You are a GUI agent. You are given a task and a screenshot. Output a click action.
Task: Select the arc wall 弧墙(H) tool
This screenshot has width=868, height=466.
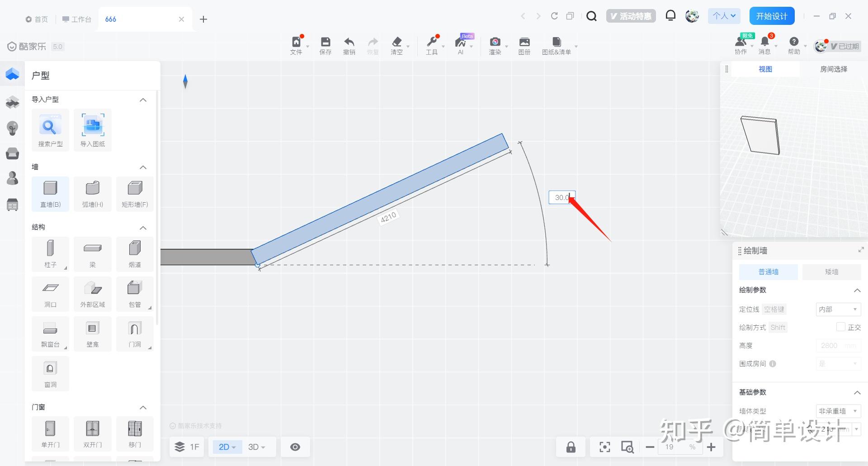(x=93, y=194)
